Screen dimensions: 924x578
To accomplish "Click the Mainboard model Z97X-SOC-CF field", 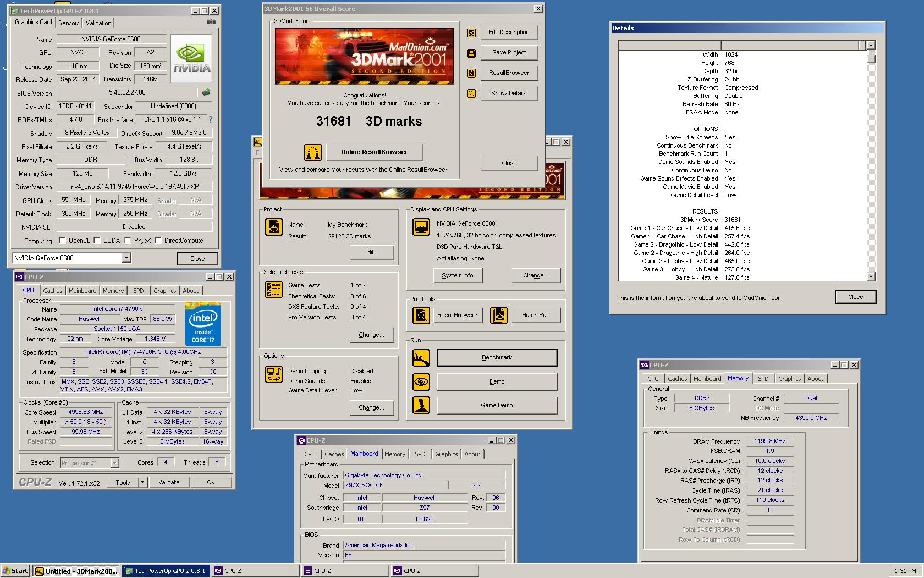I will click(394, 486).
